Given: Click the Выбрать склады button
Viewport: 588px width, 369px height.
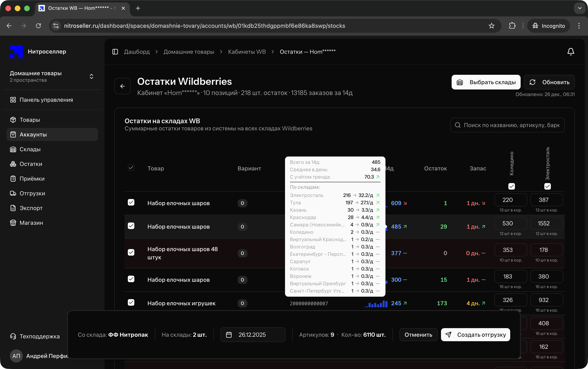Looking at the screenshot, I should 486,82.
